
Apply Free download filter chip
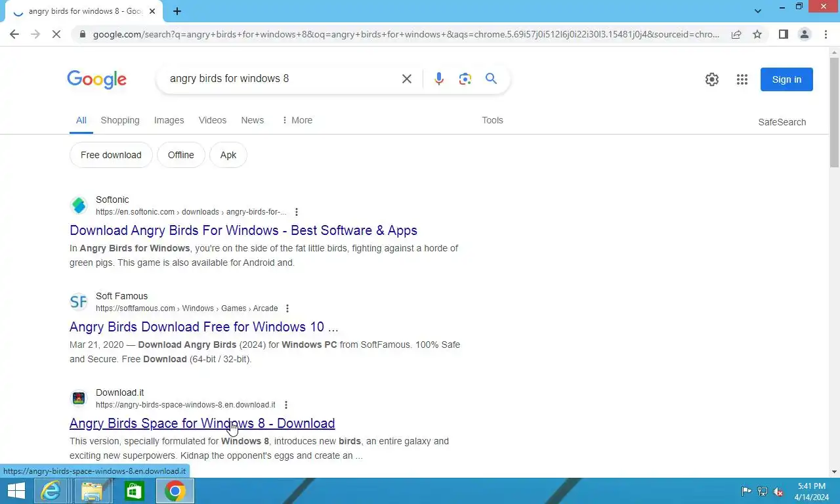[111, 155]
